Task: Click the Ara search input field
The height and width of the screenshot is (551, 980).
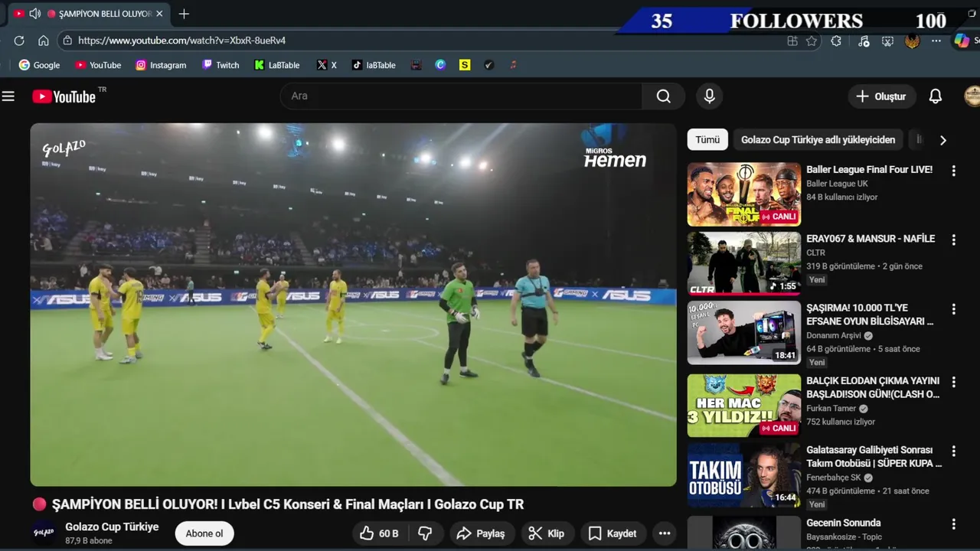Action: click(x=461, y=96)
